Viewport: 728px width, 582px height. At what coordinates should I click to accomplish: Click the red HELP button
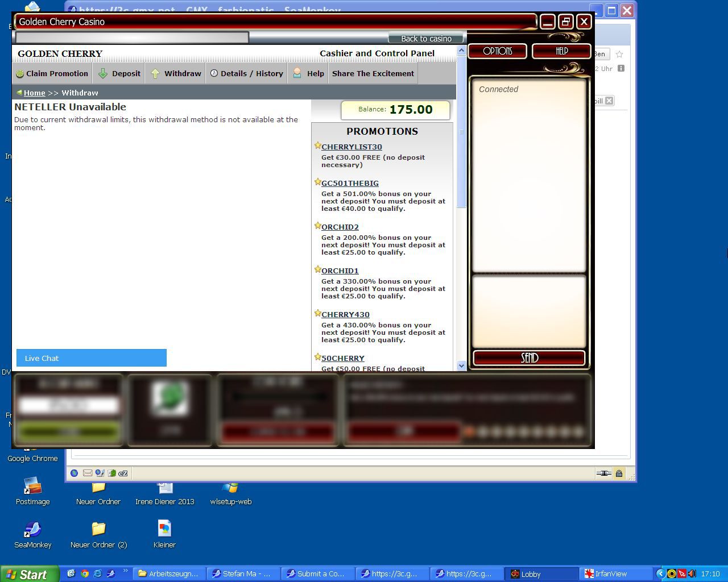[562, 51]
